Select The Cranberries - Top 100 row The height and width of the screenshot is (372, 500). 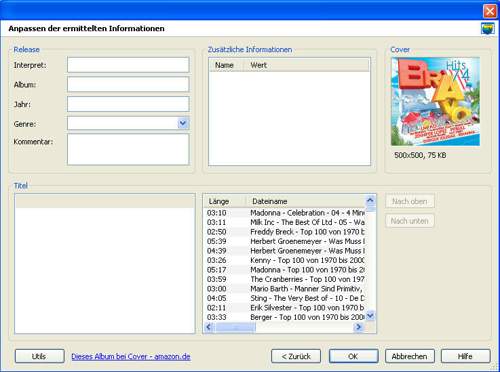click(x=284, y=279)
